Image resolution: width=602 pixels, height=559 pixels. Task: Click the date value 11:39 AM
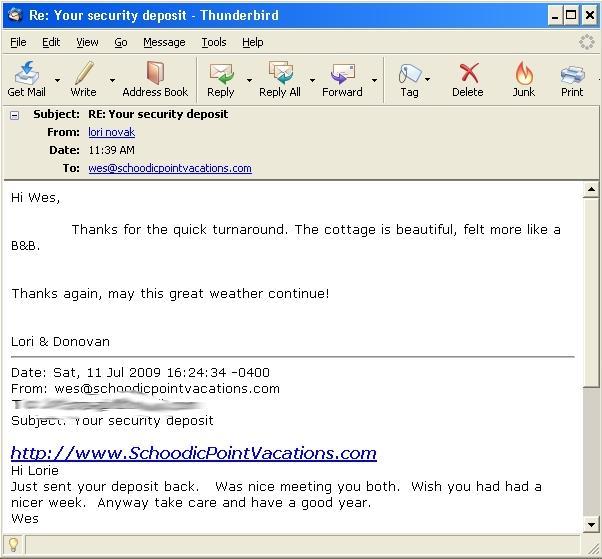click(111, 150)
